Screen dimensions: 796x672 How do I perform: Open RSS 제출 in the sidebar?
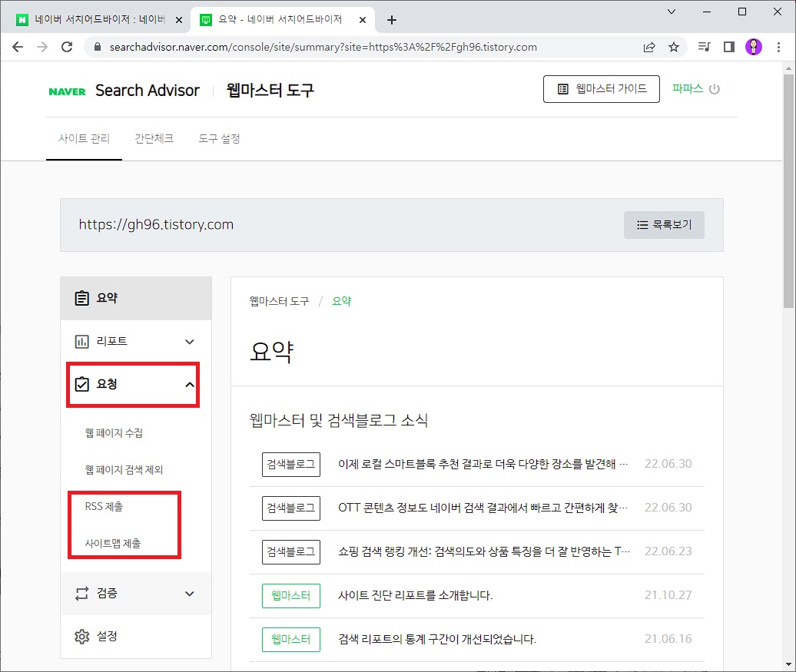point(104,507)
